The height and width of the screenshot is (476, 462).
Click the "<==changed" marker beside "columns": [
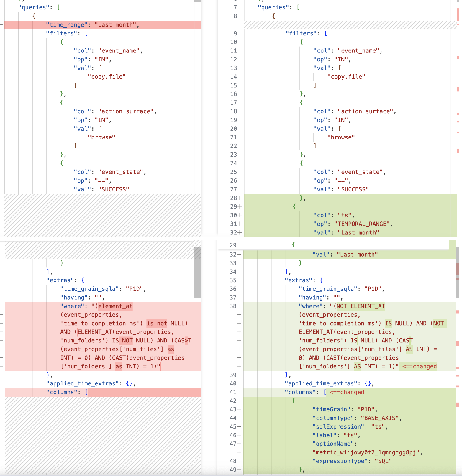(347, 392)
